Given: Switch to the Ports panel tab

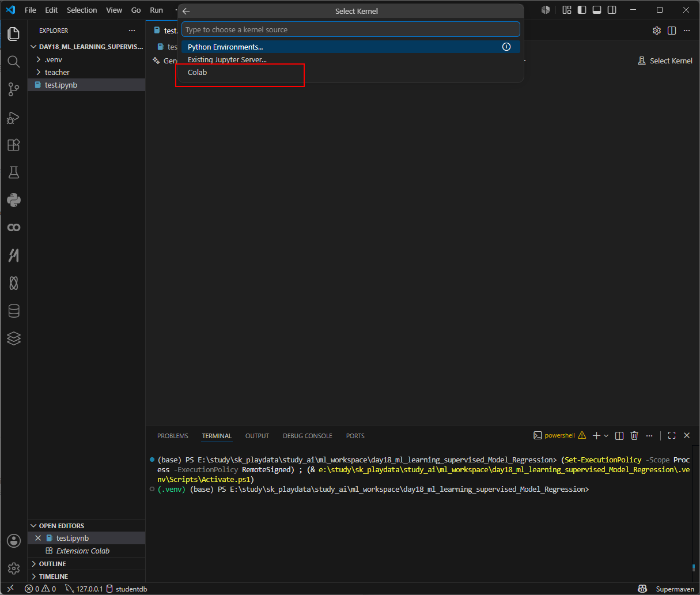Looking at the screenshot, I should pos(355,436).
